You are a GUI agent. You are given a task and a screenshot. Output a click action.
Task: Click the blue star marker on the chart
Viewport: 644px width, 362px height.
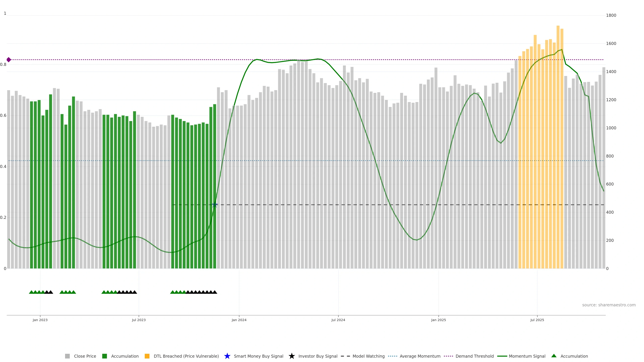pyautogui.click(x=214, y=205)
